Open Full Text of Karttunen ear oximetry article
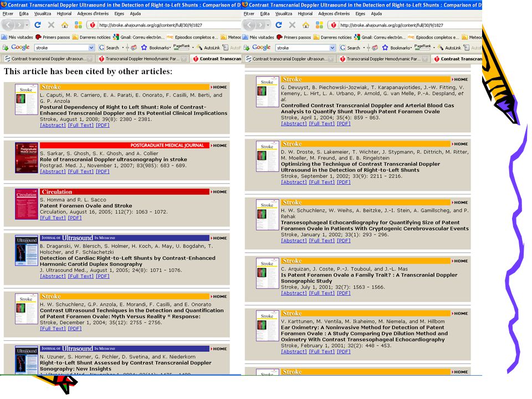 pyautogui.click(x=321, y=351)
